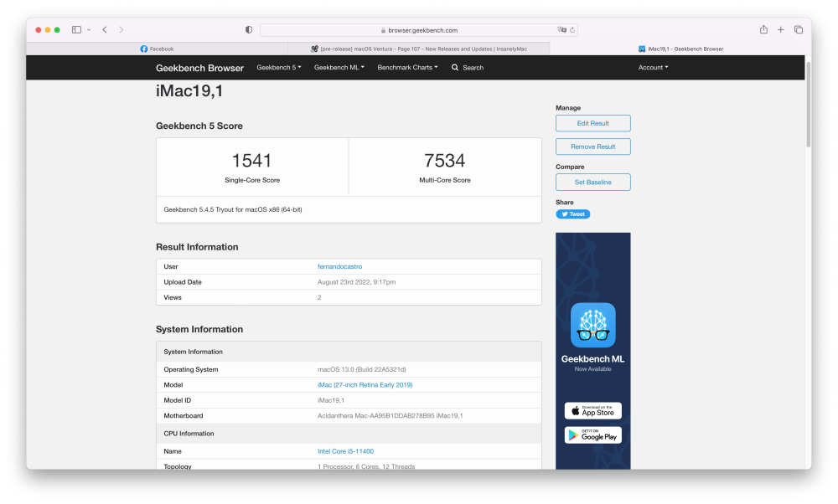Screen dimensions: 838x504
Task: Click the green full-screen window button
Action: click(57, 30)
